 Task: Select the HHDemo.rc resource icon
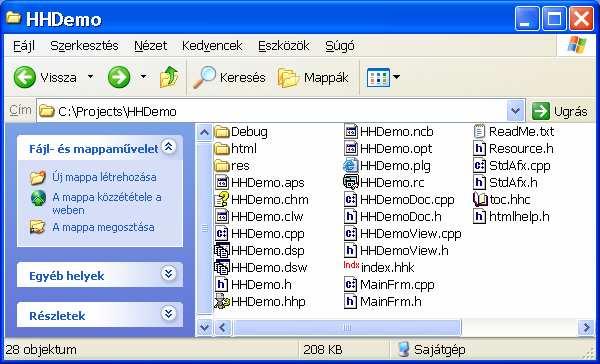coord(351,183)
